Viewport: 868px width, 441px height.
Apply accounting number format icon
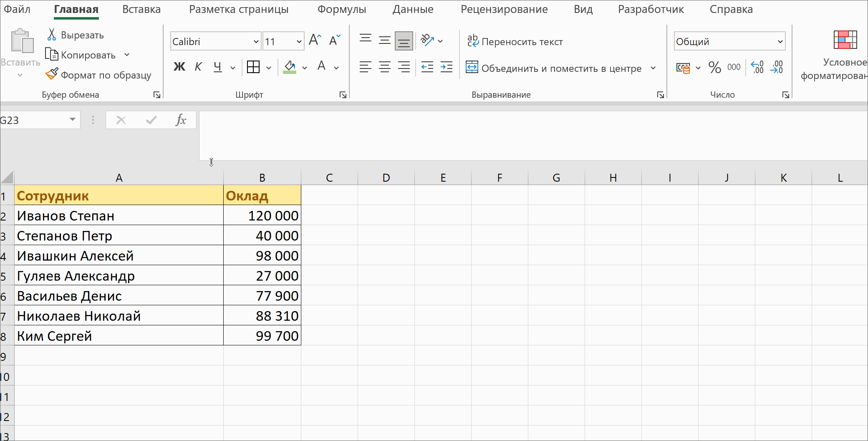(x=683, y=68)
